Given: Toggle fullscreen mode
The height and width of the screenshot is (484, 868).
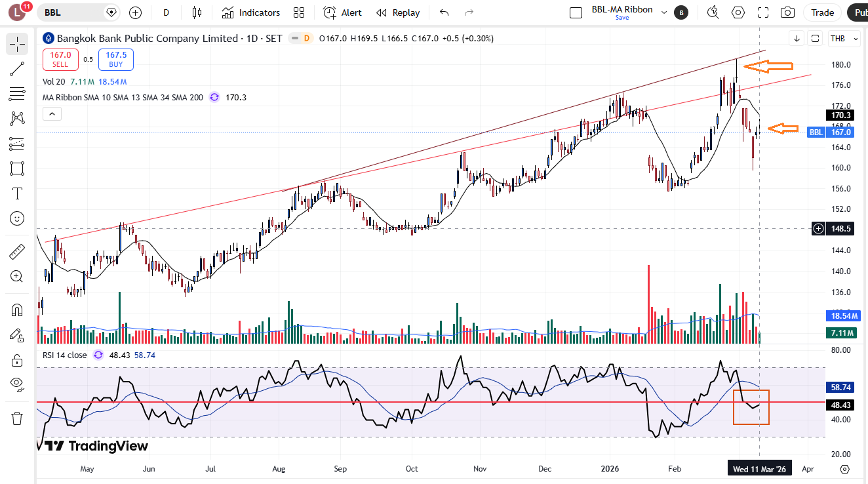Looking at the screenshot, I should pos(762,12).
